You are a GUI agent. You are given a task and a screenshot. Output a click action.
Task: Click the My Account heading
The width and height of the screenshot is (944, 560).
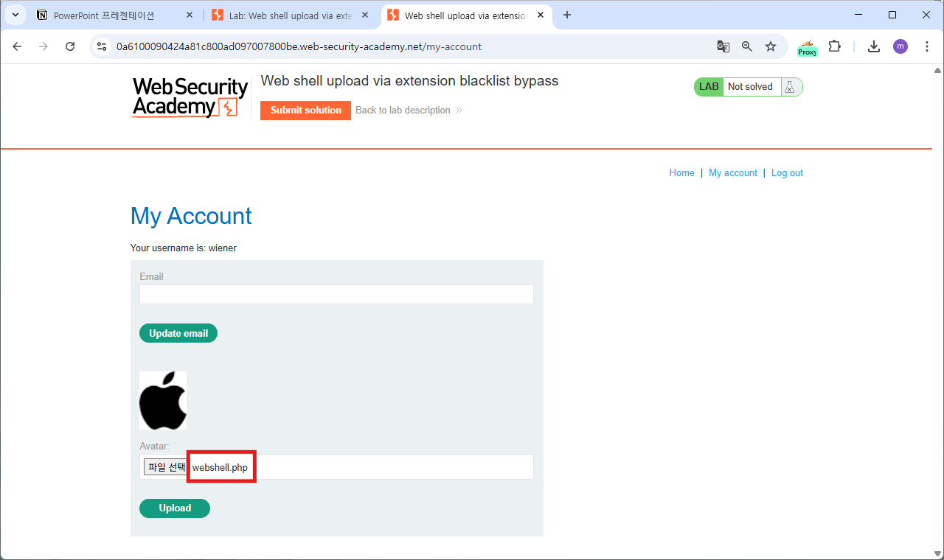coord(191,216)
